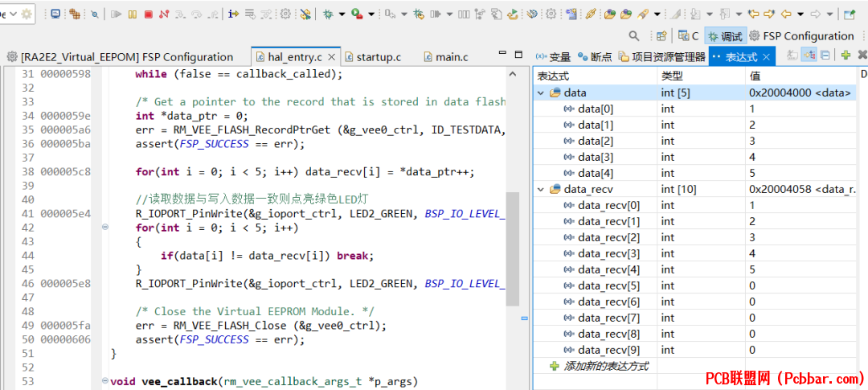Click the gear settings icon beside launch combo
The height and width of the screenshot is (390, 868).
pos(26,14)
